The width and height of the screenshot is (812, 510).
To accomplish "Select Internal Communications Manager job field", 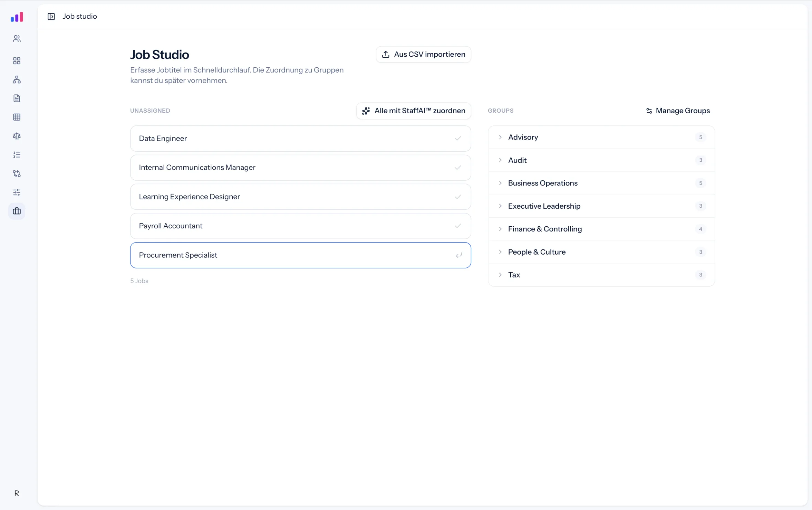I will click(x=300, y=168).
